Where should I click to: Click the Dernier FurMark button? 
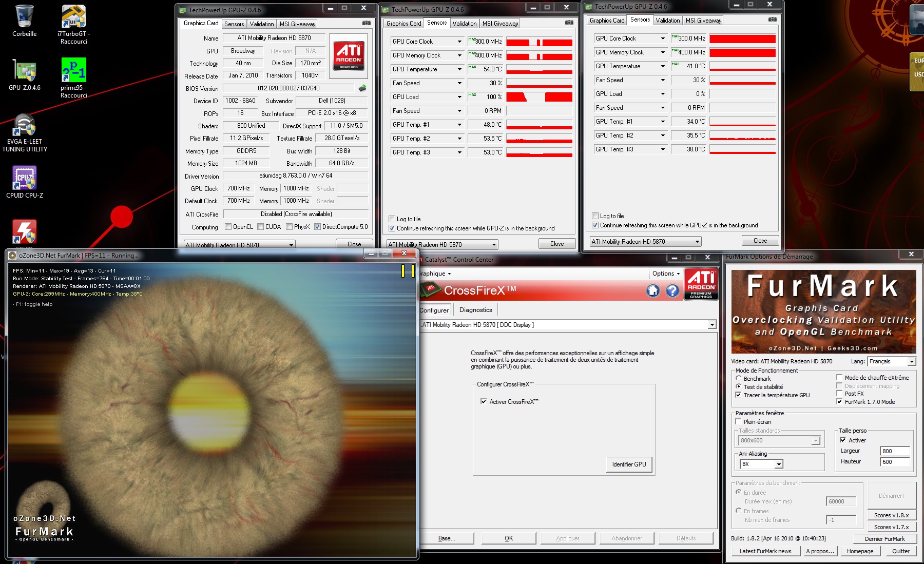point(884,539)
